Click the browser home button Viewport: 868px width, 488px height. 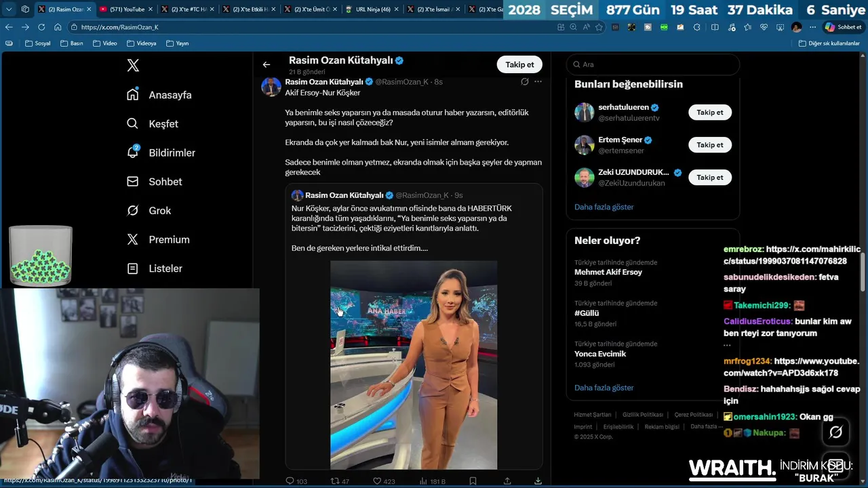[x=58, y=27]
